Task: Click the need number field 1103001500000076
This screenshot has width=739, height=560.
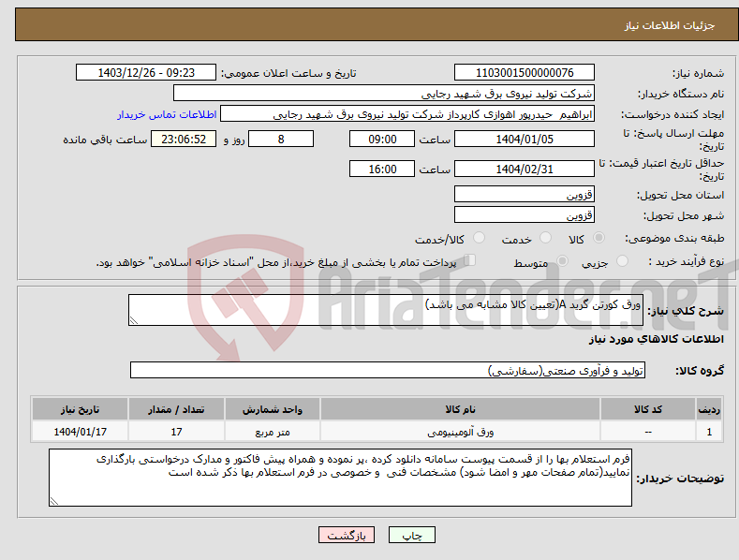Action: pos(525,73)
